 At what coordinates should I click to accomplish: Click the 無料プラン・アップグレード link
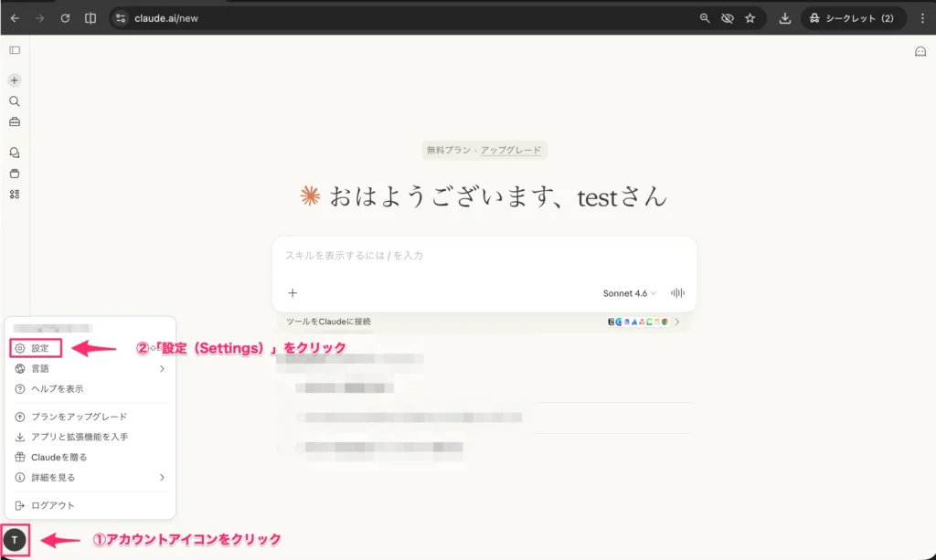pos(484,150)
